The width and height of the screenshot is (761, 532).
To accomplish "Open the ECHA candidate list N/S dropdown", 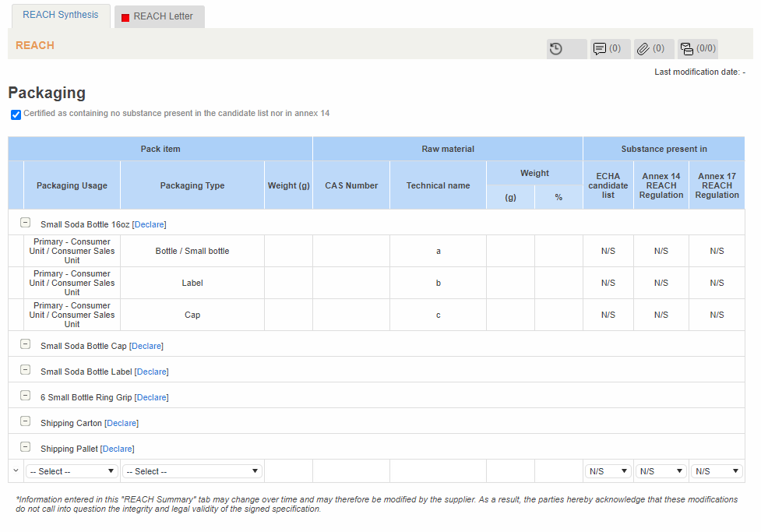I will coord(608,470).
